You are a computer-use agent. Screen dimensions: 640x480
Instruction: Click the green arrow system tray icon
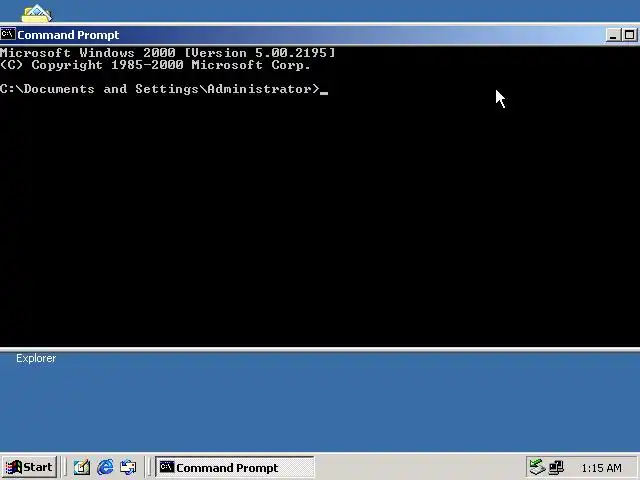(x=537, y=467)
